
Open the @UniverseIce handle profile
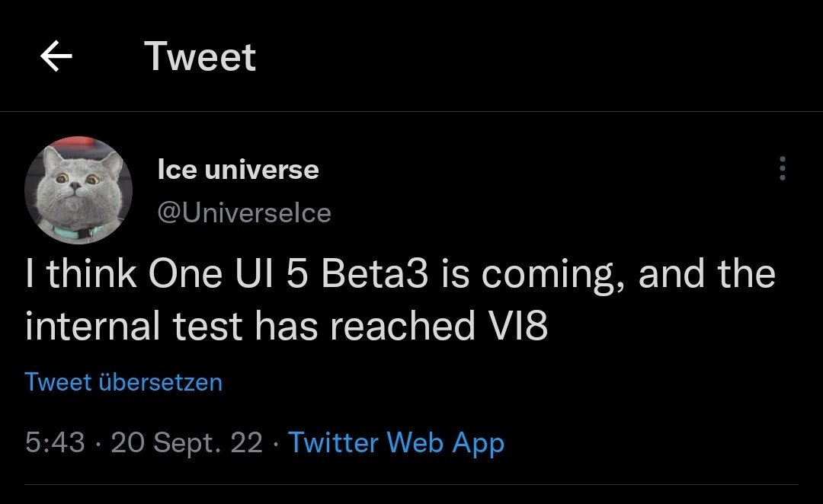[x=244, y=213]
